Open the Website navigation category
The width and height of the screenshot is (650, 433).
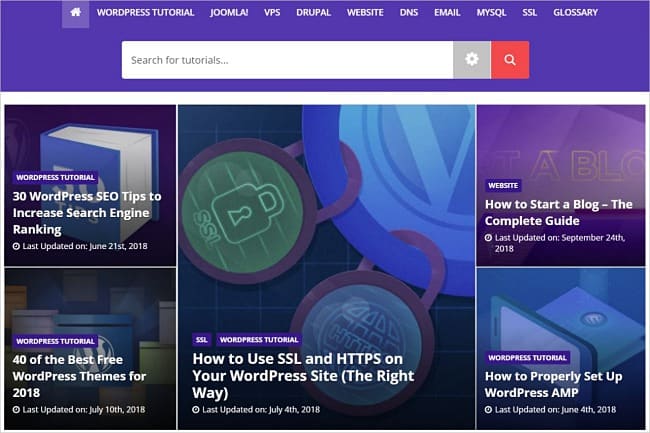[x=365, y=12]
